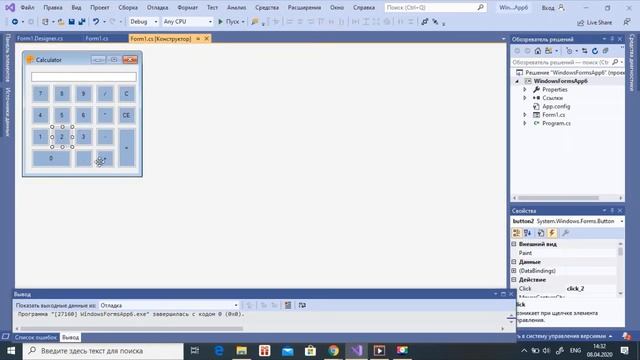Collapse the Действие property category

tap(514, 280)
